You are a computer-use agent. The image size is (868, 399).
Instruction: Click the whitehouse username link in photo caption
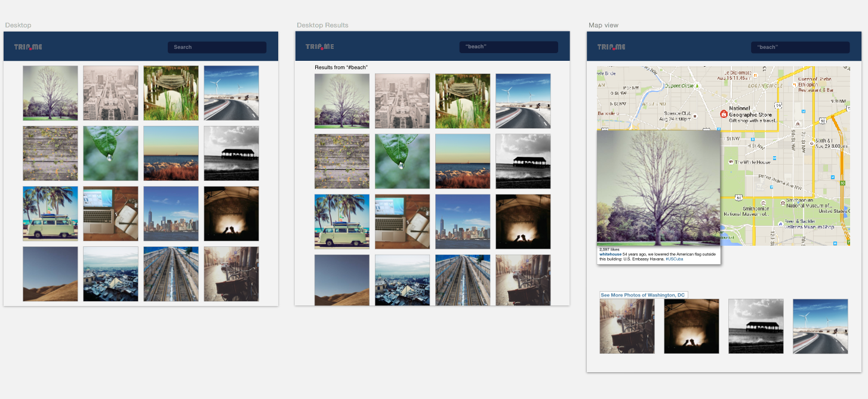click(610, 254)
